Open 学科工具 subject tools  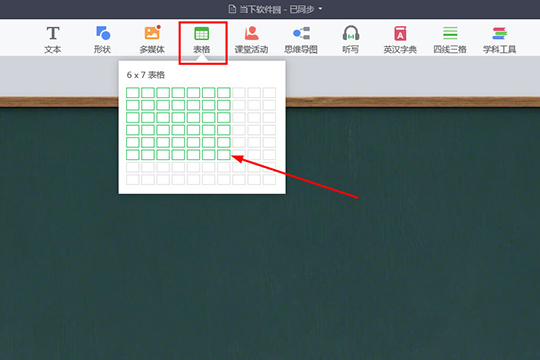(499, 40)
